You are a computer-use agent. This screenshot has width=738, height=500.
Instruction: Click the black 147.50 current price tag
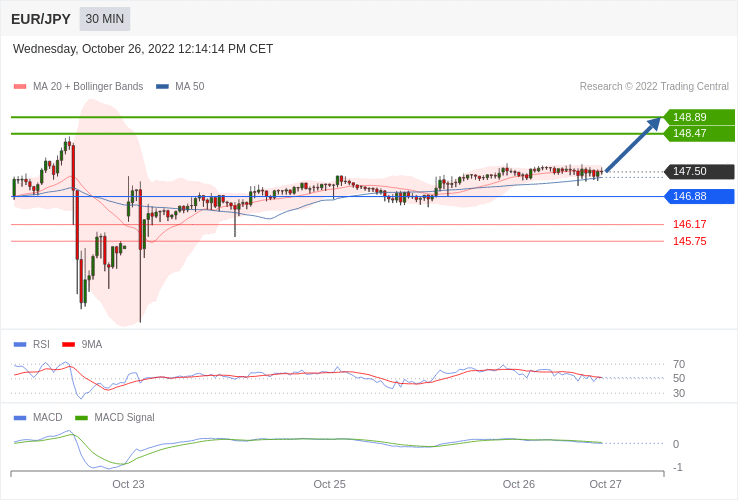tap(699, 171)
